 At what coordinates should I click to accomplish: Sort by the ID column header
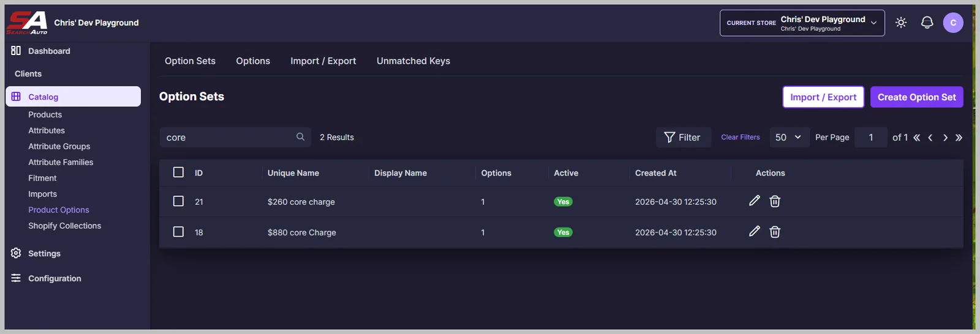click(198, 173)
